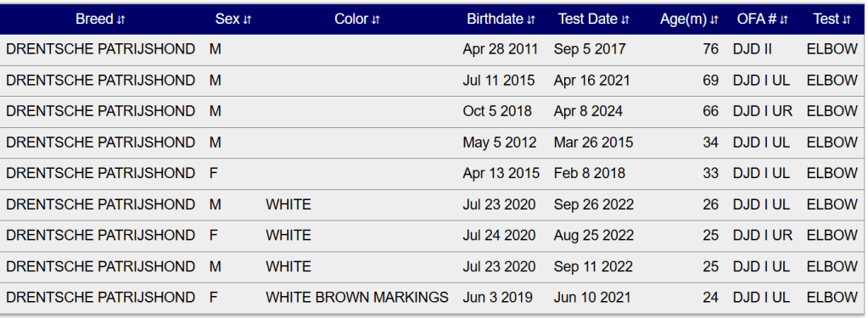Select row tested Sep 11 2022

(433, 266)
